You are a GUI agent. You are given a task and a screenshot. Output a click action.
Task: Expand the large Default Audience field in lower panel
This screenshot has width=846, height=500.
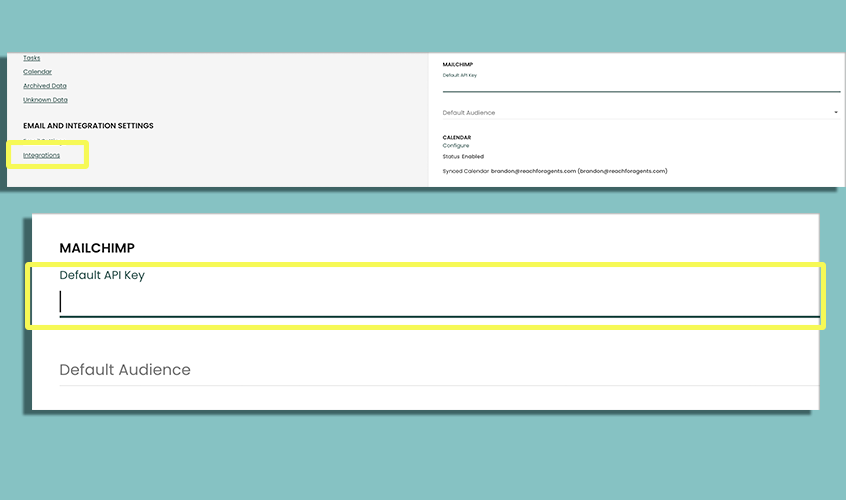click(438, 370)
